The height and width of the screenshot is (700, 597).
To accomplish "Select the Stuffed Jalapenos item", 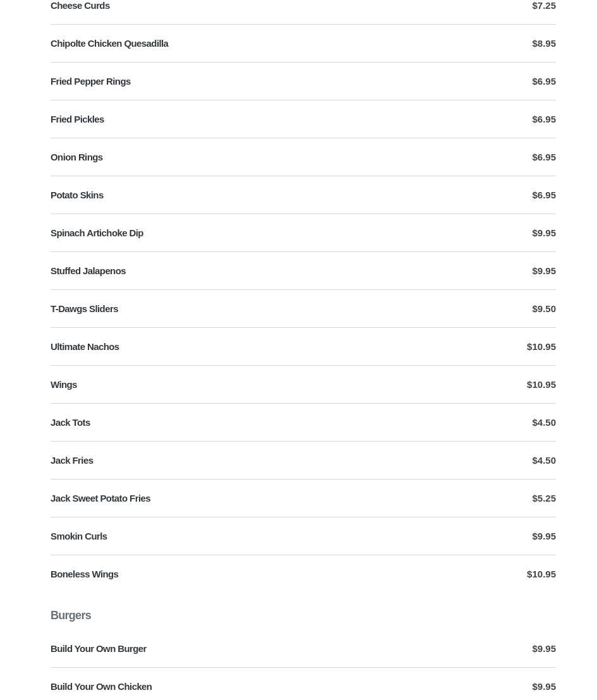I will (x=88, y=271).
